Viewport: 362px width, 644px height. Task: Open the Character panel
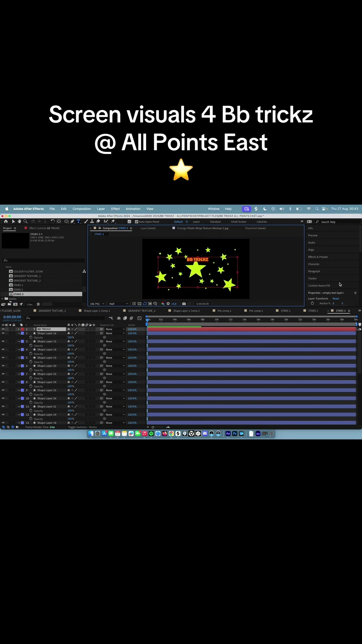[314, 264]
